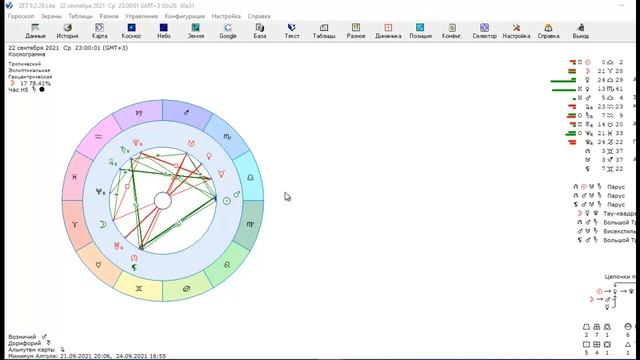Screen dimensions: 640x360
Task: Open the Разное menu in menu bar
Action: [x=109, y=16]
